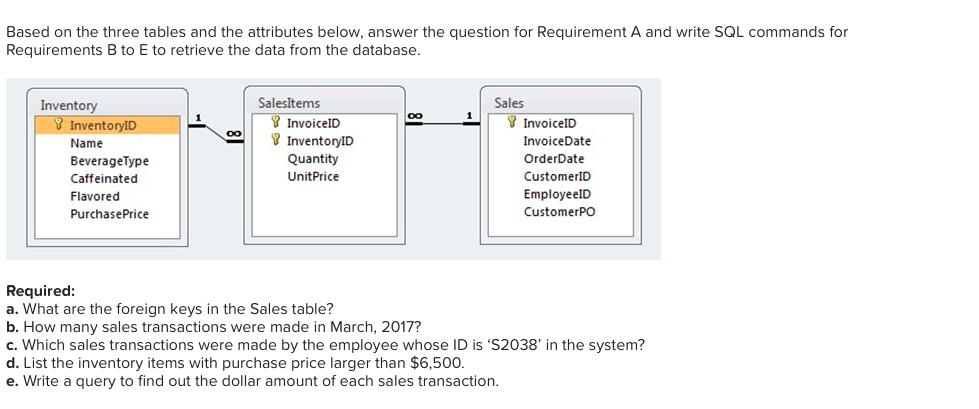Screen dimensions: 979x409
Task: Select the CustomerPO field in Sales
Action: click(x=559, y=212)
